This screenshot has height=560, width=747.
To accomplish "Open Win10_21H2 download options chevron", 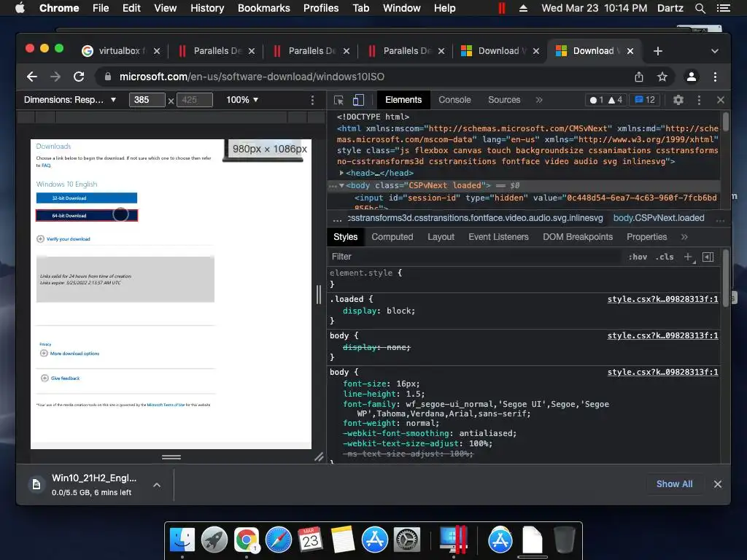I will coord(157,485).
